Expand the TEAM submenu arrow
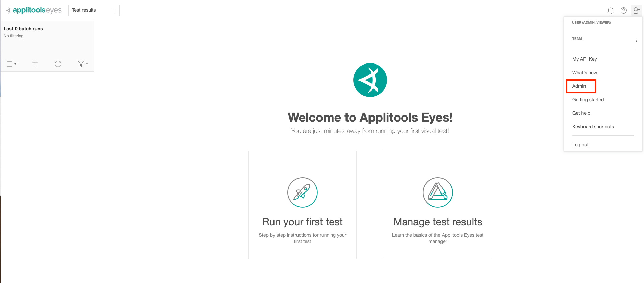 [x=636, y=41]
